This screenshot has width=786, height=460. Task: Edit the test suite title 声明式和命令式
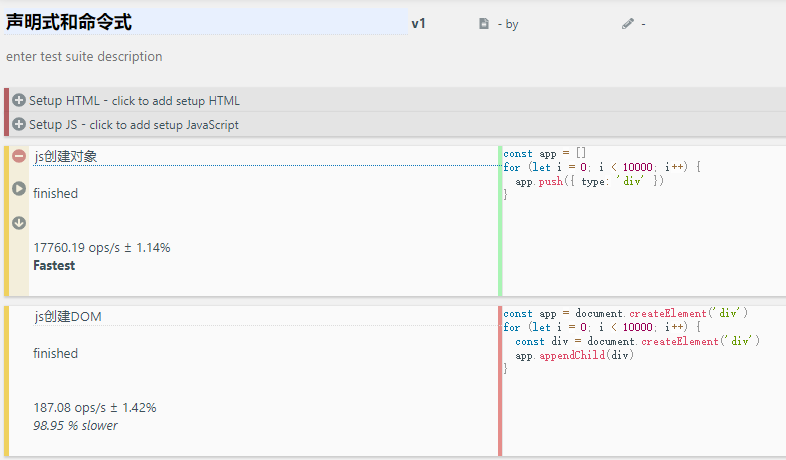pyautogui.click(x=206, y=22)
